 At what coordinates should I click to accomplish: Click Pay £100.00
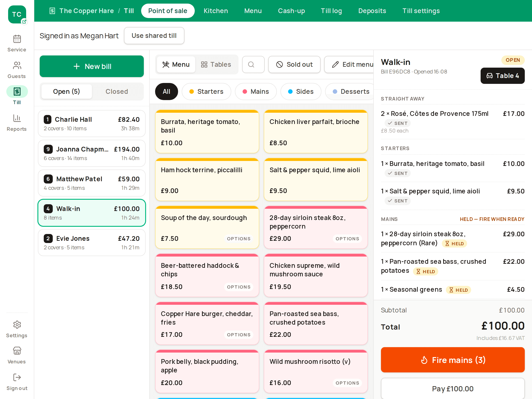pyautogui.click(x=453, y=388)
